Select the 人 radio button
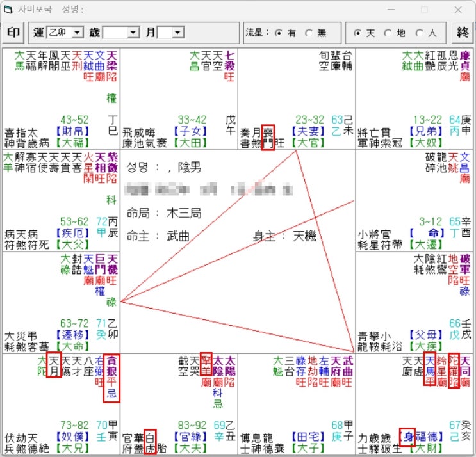This screenshot has height=457, width=476. [419, 33]
